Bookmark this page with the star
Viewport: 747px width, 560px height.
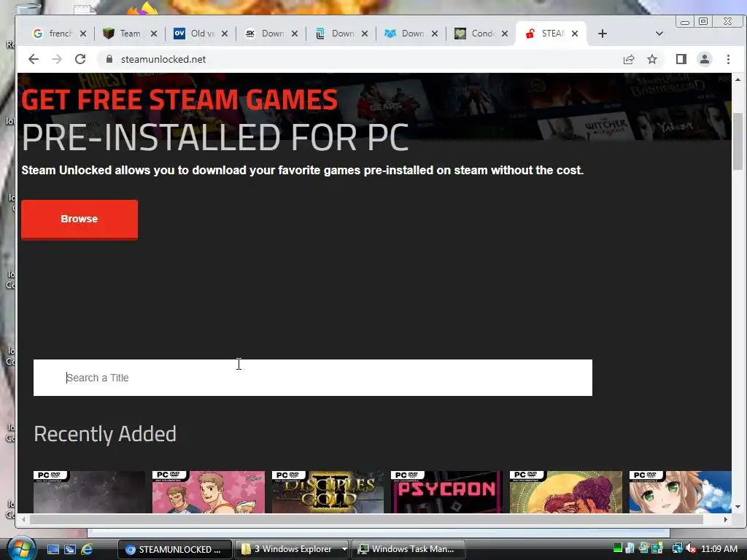(x=652, y=59)
